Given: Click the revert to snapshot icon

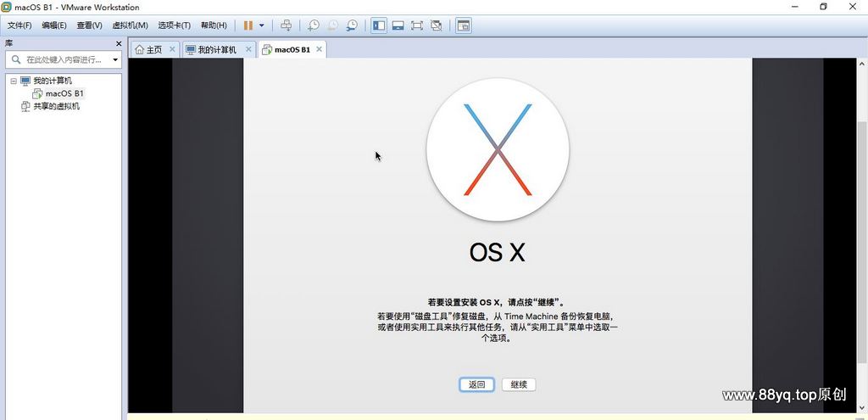Looking at the screenshot, I should [332, 25].
